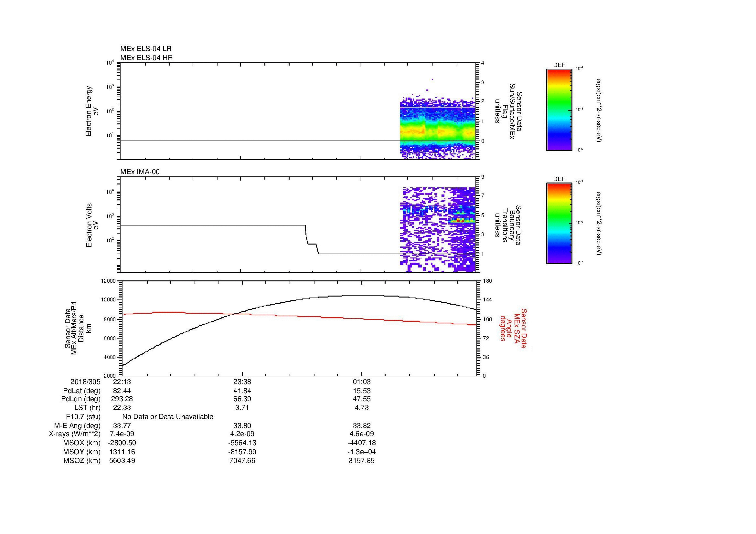Click the '23:38' time tick label
This screenshot has width=756, height=534.
[x=242, y=382]
